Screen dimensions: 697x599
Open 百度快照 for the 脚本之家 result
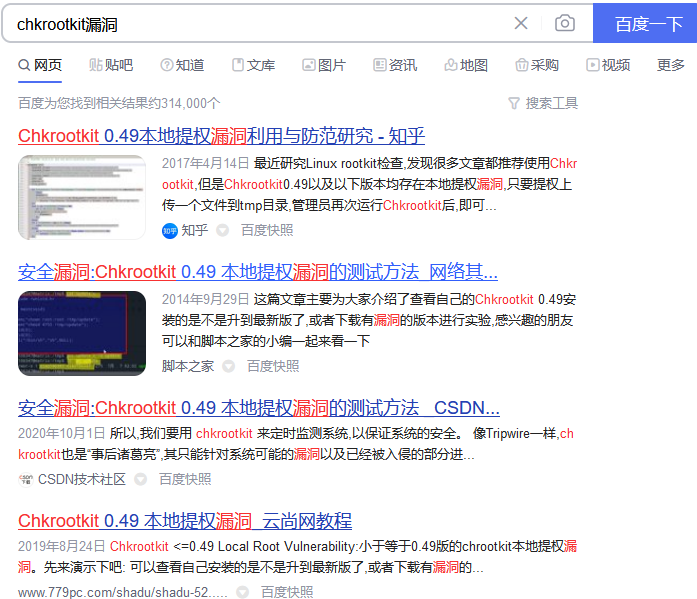click(273, 366)
